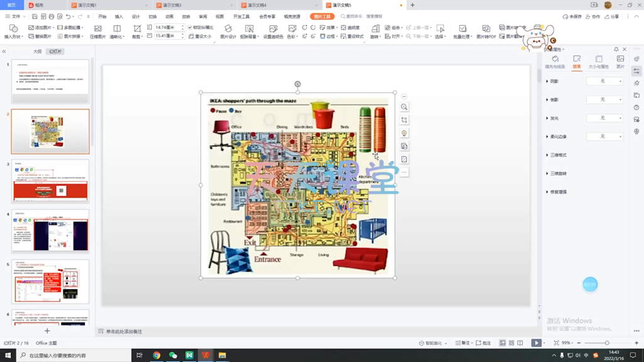The width and height of the screenshot is (644, 362).
Task: Select slide 3 thumbnail in the slide panel
Action: tap(50, 181)
